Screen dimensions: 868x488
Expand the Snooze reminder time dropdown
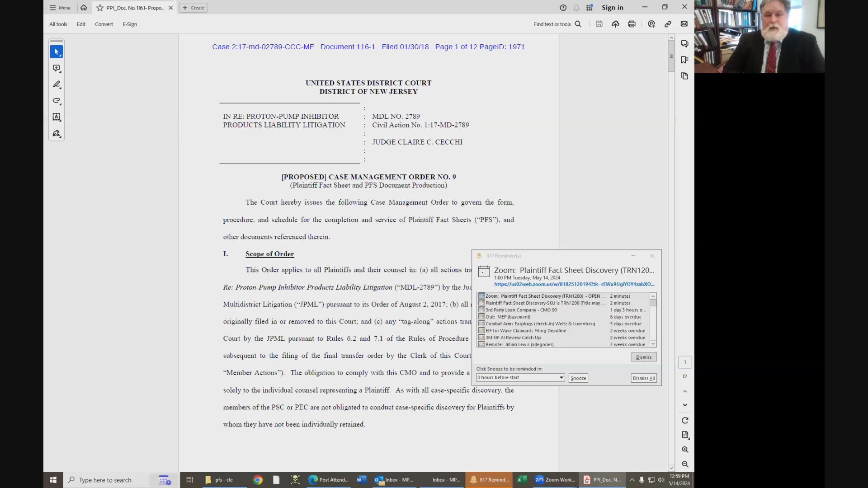(x=561, y=378)
